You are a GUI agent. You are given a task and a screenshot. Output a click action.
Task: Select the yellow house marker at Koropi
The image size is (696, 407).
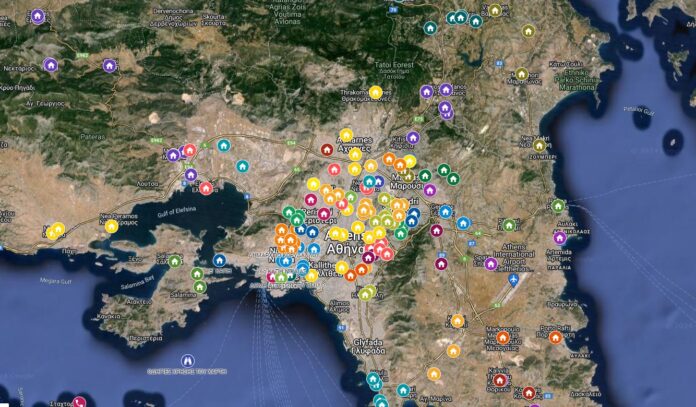[x=457, y=321]
